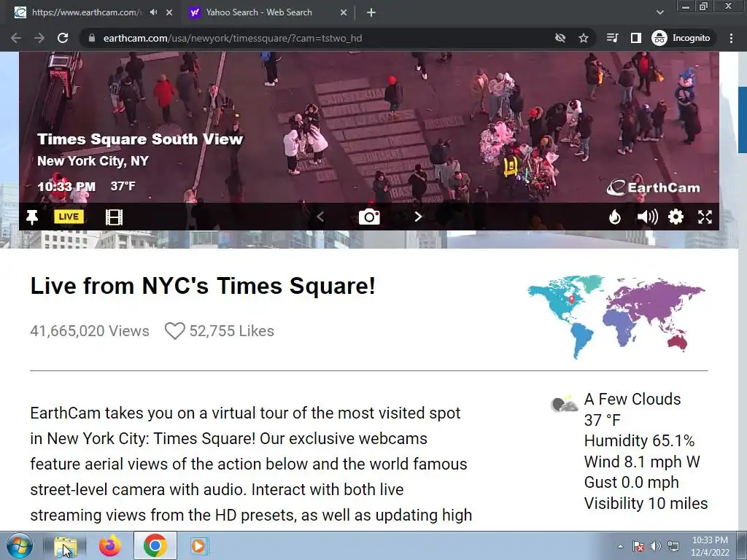
Task: Open Chrome three-dot menu
Action: [731, 38]
